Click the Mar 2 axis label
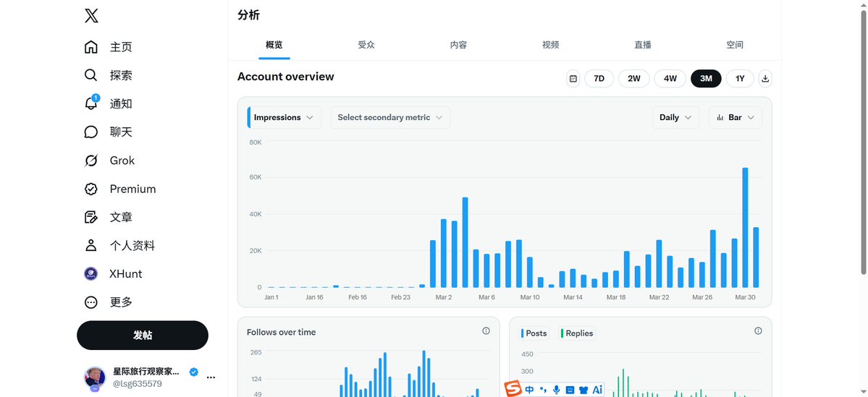This screenshot has height=397, width=868. [443, 297]
